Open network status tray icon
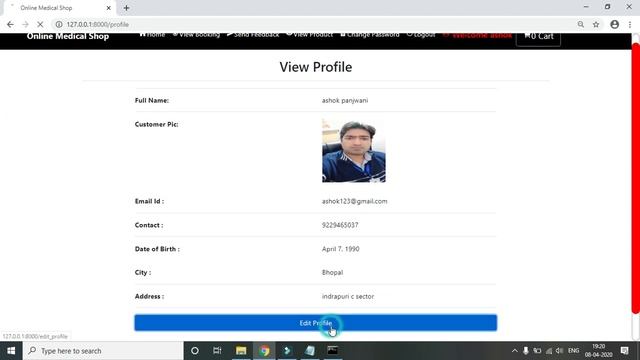 (549, 351)
